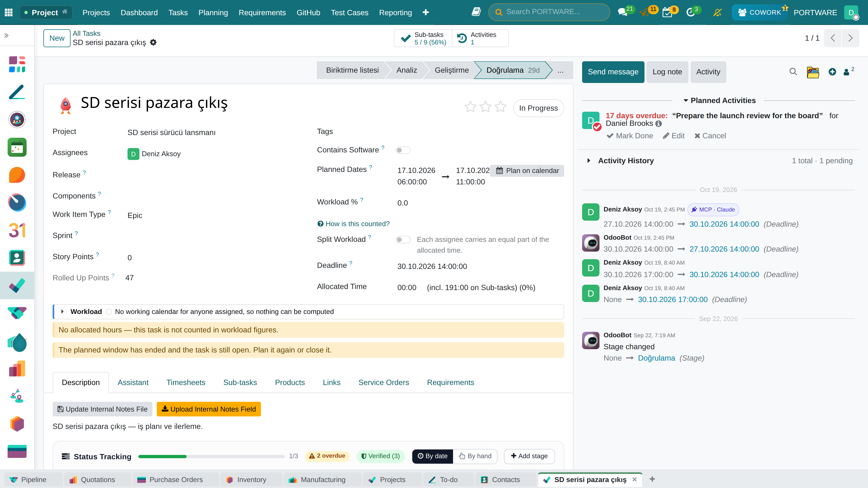Select By date tracking mode
Viewport: 868px width, 488px height.
[433, 456]
